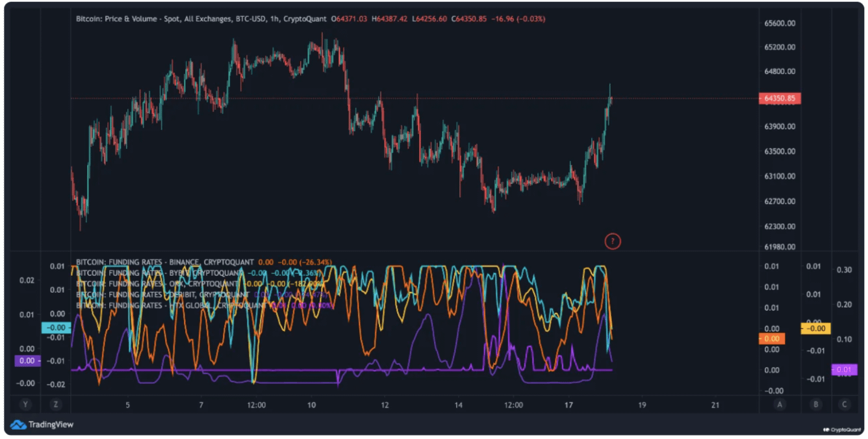Click the Bitcoin Price & Volume chart title

[x=201, y=19]
